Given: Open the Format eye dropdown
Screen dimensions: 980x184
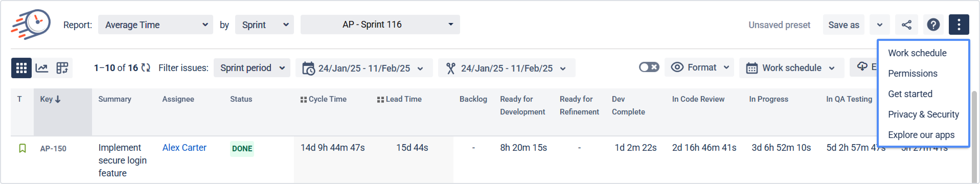Looking at the screenshot, I should 700,68.
